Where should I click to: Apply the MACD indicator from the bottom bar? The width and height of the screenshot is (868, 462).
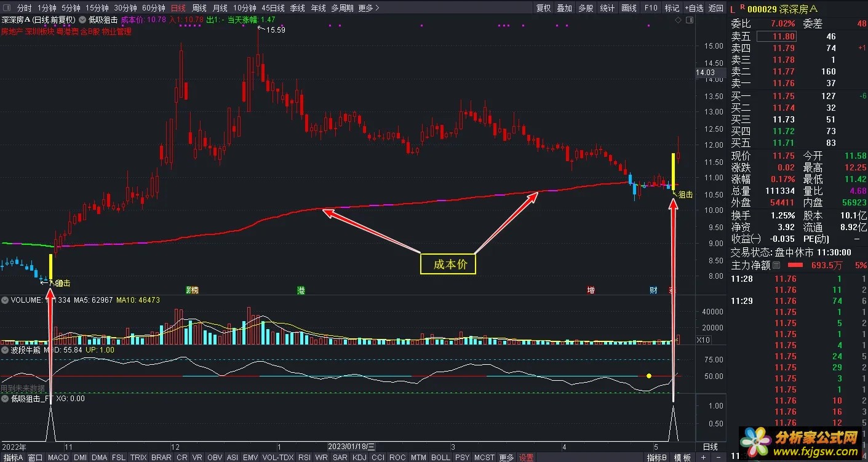pos(58,457)
